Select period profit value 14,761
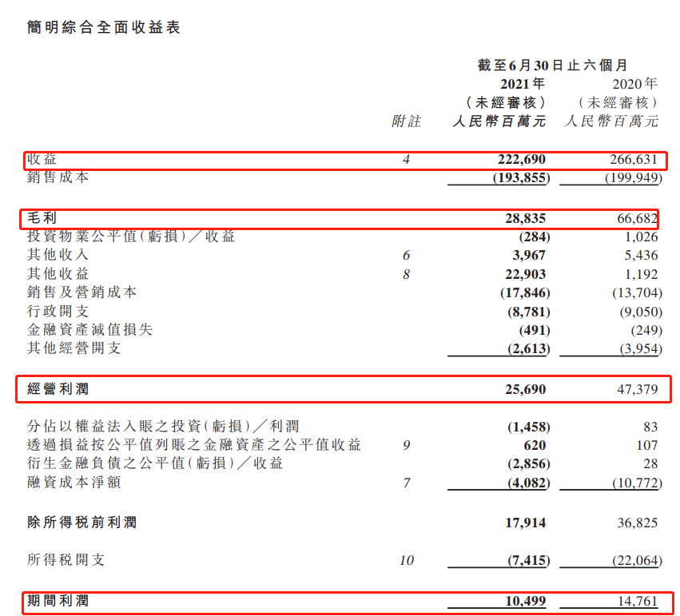 [x=638, y=602]
